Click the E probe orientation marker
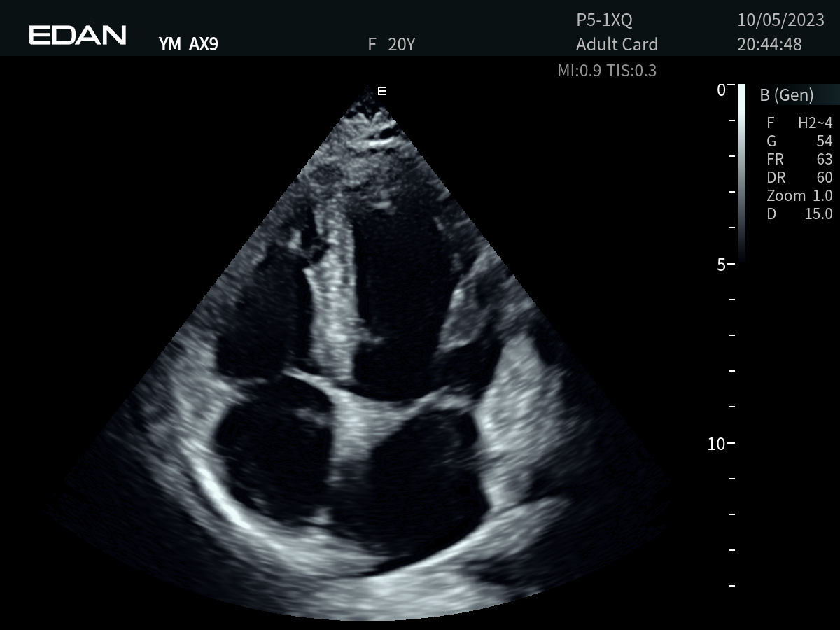840x630 pixels. click(x=382, y=91)
